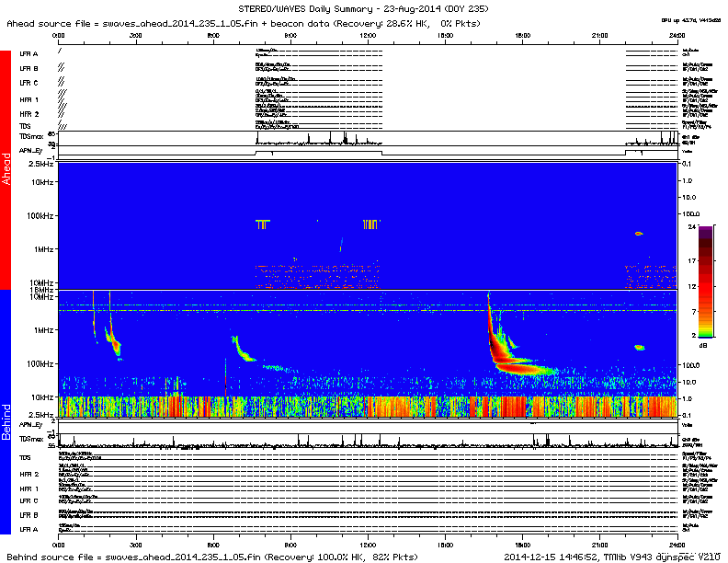Click 10kHz label on Ahead spectrogram axis
The image size is (728, 563).
(x=42, y=182)
